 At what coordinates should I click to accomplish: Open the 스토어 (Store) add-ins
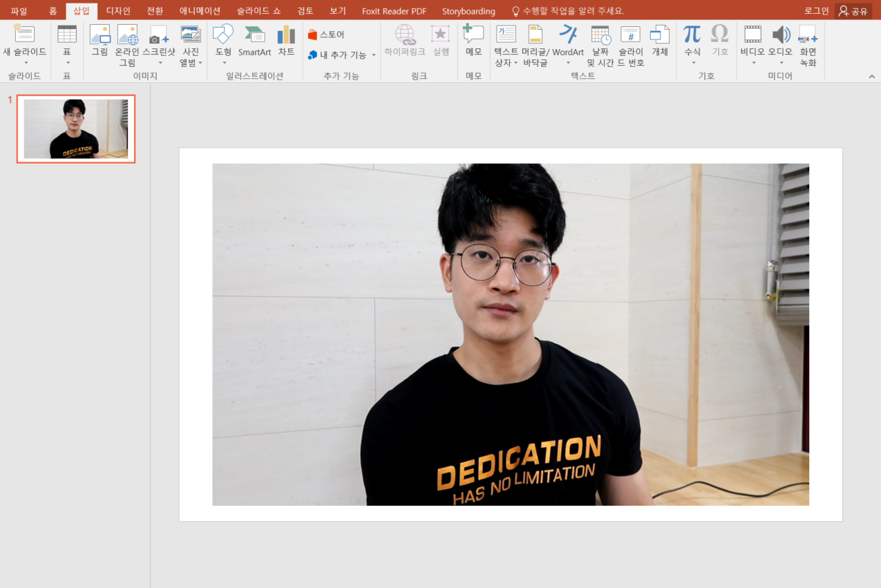[x=326, y=35]
